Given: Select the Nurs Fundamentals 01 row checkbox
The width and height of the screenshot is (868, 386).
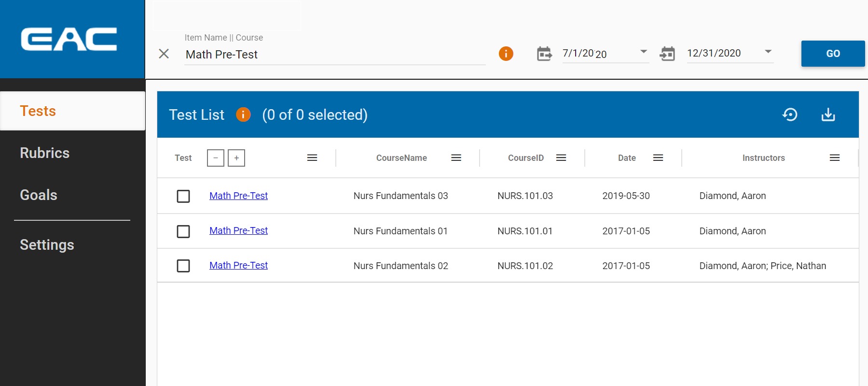Looking at the screenshot, I should [183, 231].
